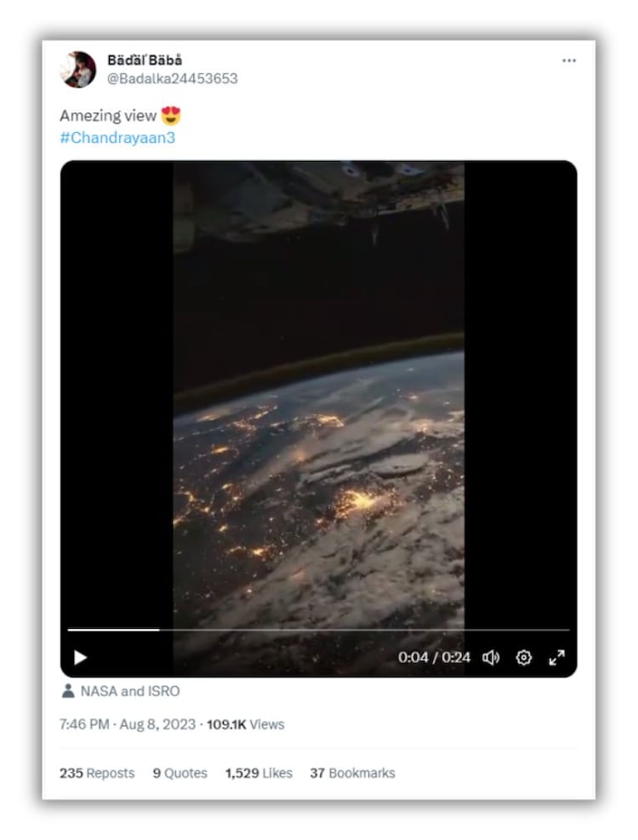Open the NASA and ISRO tagged people
This screenshot has height=840, width=638.
(x=130, y=691)
